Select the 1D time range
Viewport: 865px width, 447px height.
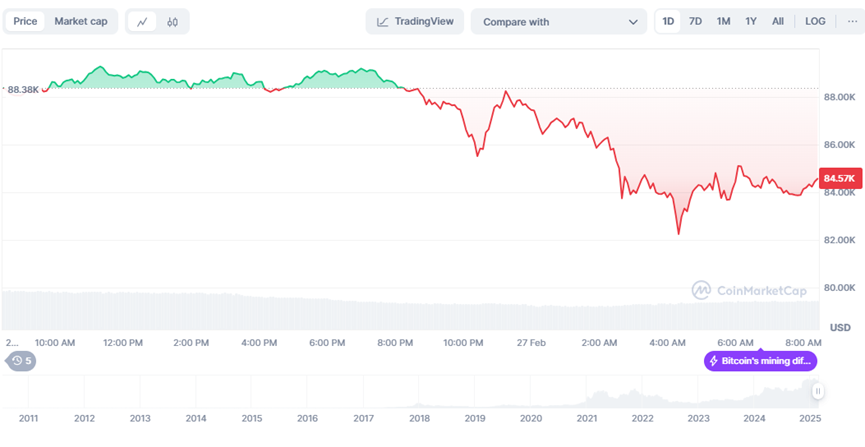pos(668,21)
